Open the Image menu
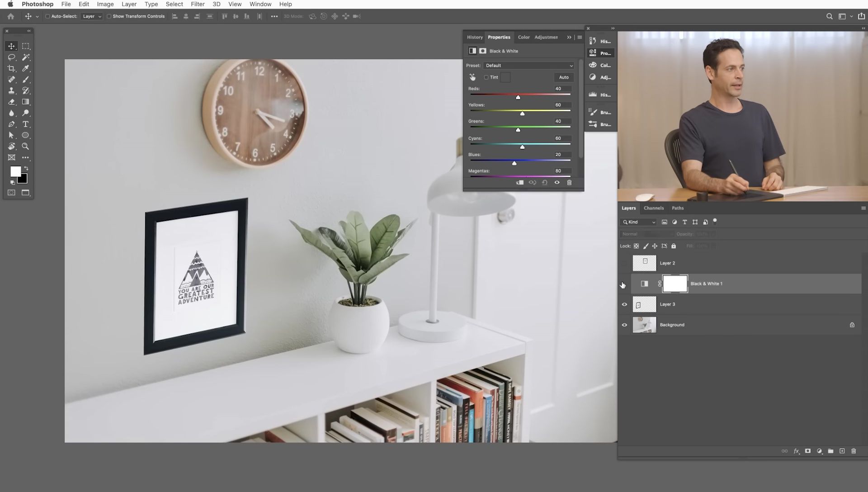Image resolution: width=868 pixels, height=492 pixels. pyautogui.click(x=105, y=4)
